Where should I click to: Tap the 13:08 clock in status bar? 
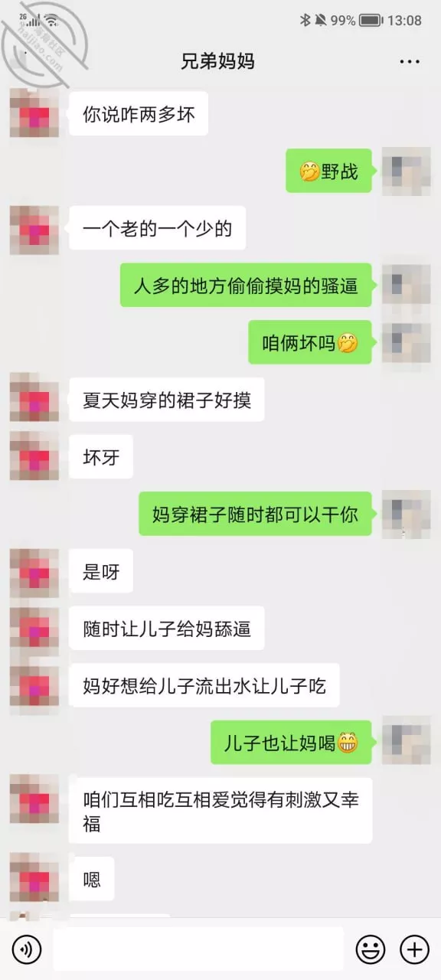click(404, 21)
